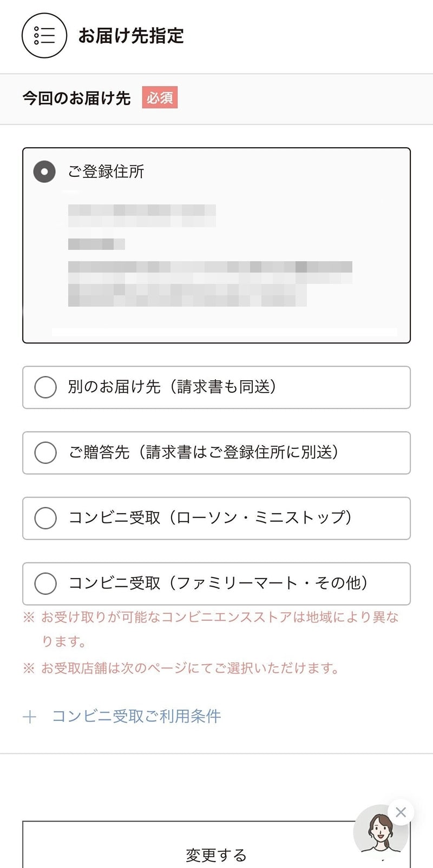Pick the ローソン・ミニストップ convenience store pickup radio
Screen dimensions: 433x868
click(x=45, y=518)
